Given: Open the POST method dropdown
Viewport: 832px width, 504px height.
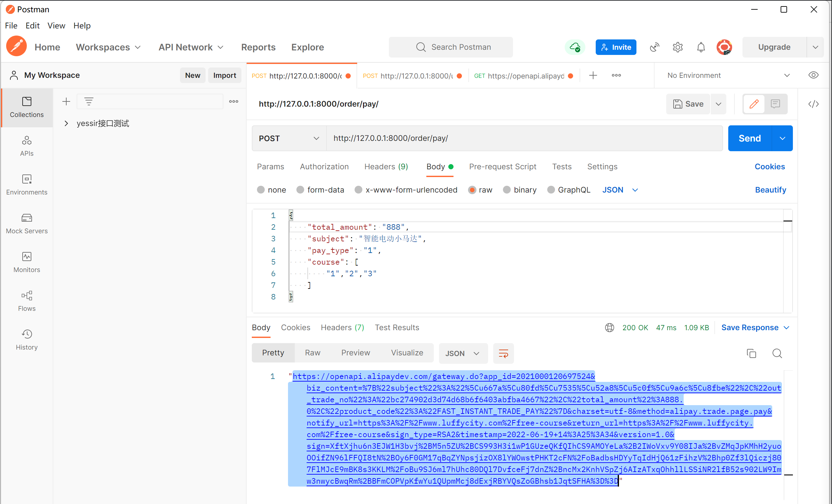Looking at the screenshot, I should 289,138.
